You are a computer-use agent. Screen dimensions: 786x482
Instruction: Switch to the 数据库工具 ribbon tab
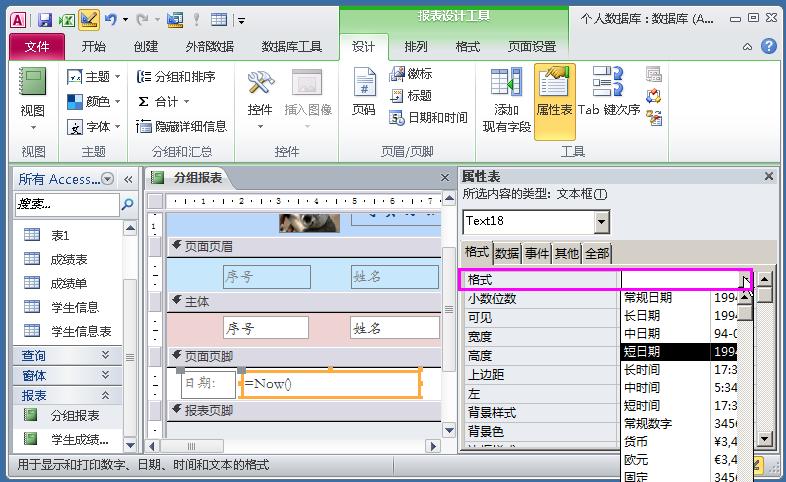click(291, 47)
